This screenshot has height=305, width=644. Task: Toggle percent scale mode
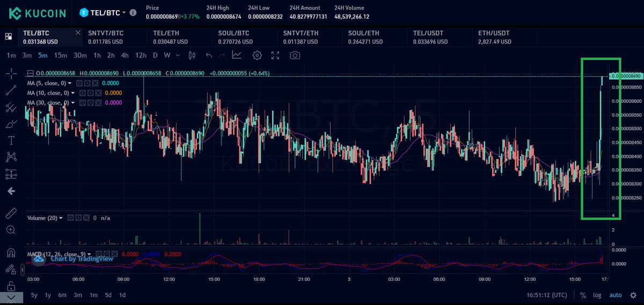[583, 295]
